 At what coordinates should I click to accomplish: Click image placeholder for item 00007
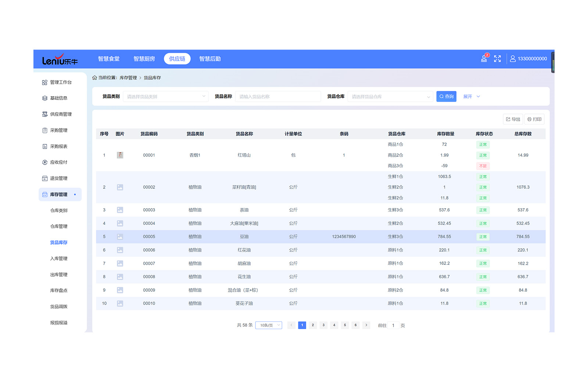click(x=120, y=263)
